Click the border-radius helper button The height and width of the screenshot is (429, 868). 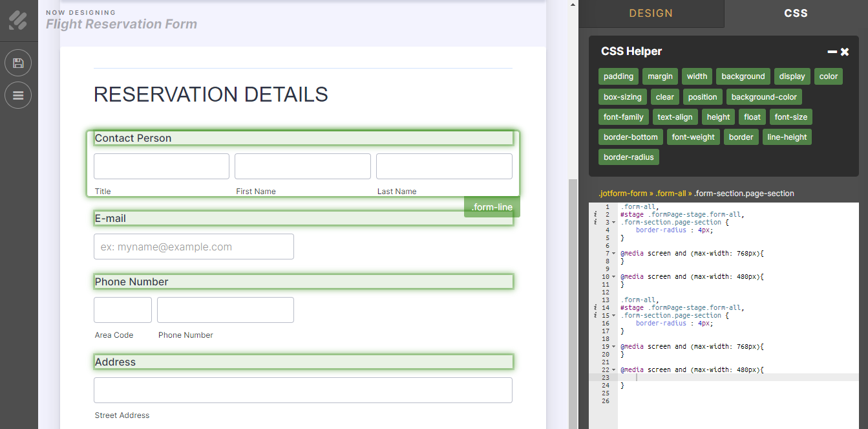629,157
